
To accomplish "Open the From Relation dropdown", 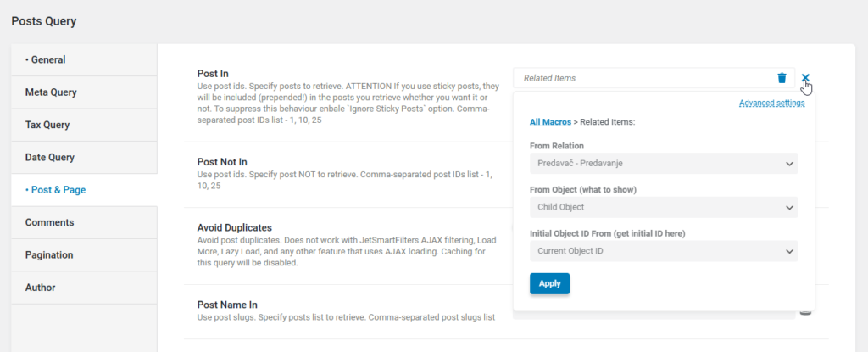I will [667, 164].
